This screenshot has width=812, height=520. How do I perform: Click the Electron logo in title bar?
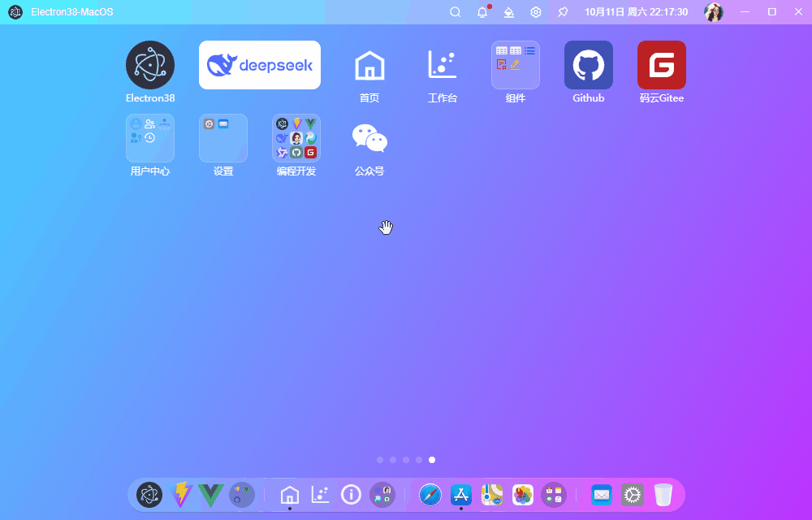15,12
